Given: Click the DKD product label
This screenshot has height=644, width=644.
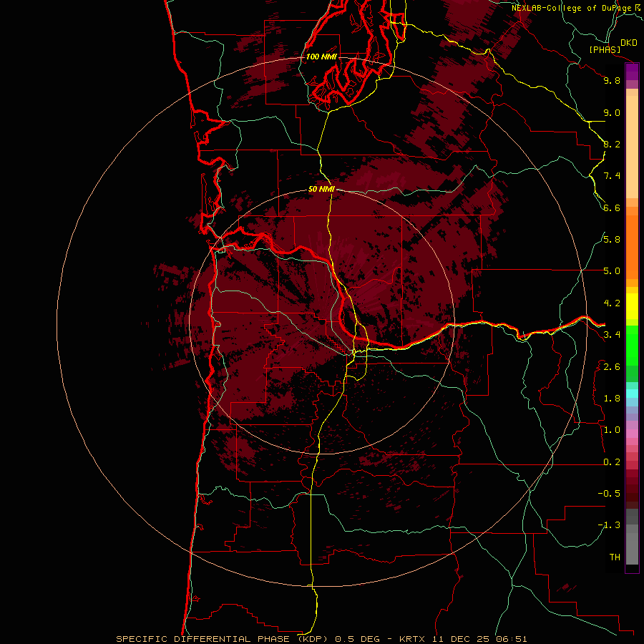Looking at the screenshot, I should click(628, 43).
